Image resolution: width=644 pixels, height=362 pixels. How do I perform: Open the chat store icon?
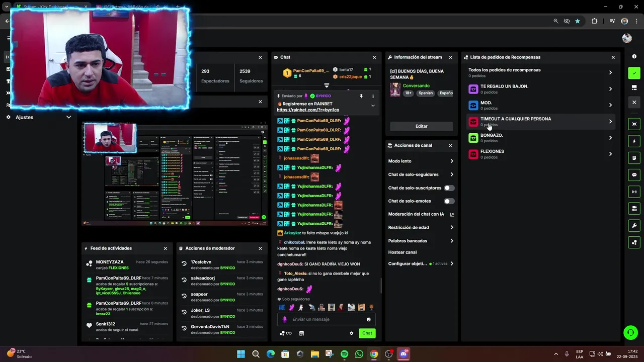pyautogui.click(x=301, y=333)
